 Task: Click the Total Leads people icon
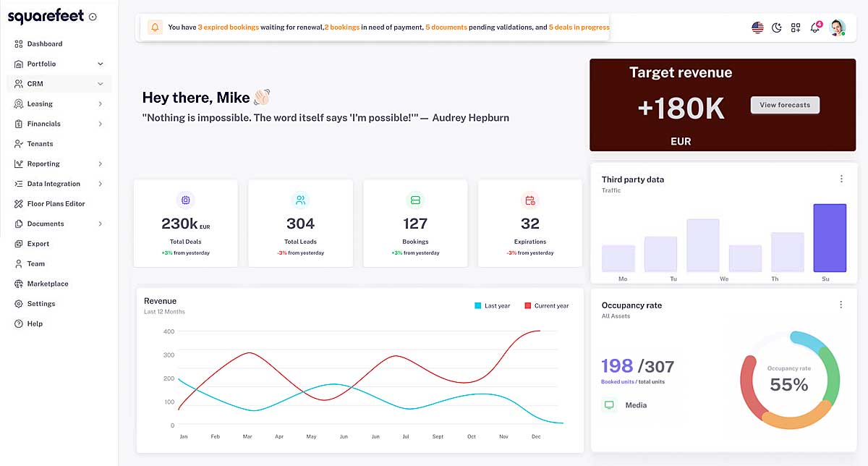coord(300,200)
